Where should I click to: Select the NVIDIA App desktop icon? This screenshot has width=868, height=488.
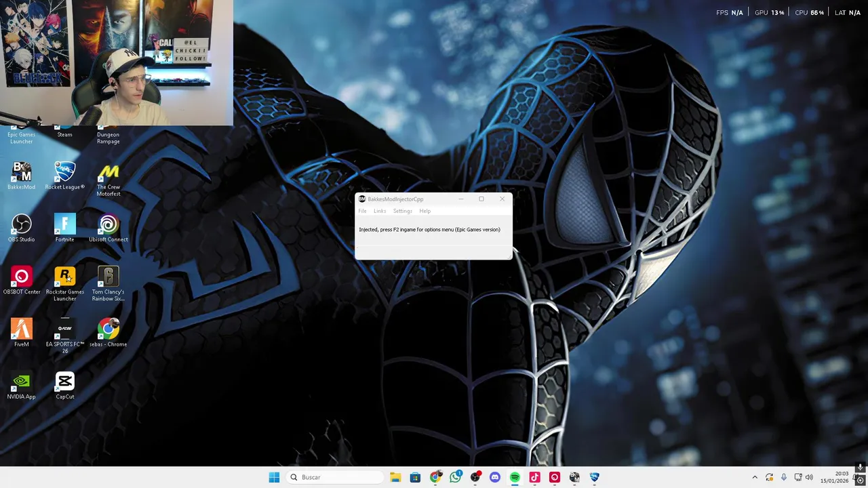21,385
